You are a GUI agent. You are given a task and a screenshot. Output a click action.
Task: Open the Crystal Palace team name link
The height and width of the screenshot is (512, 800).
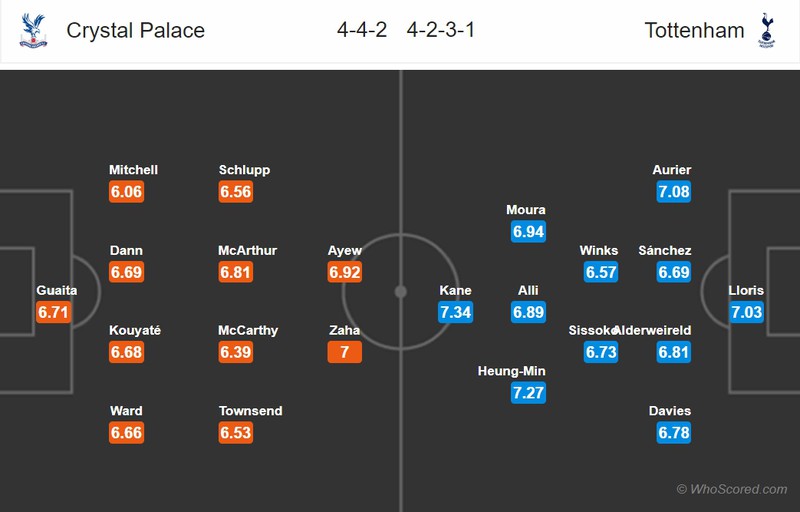136,31
